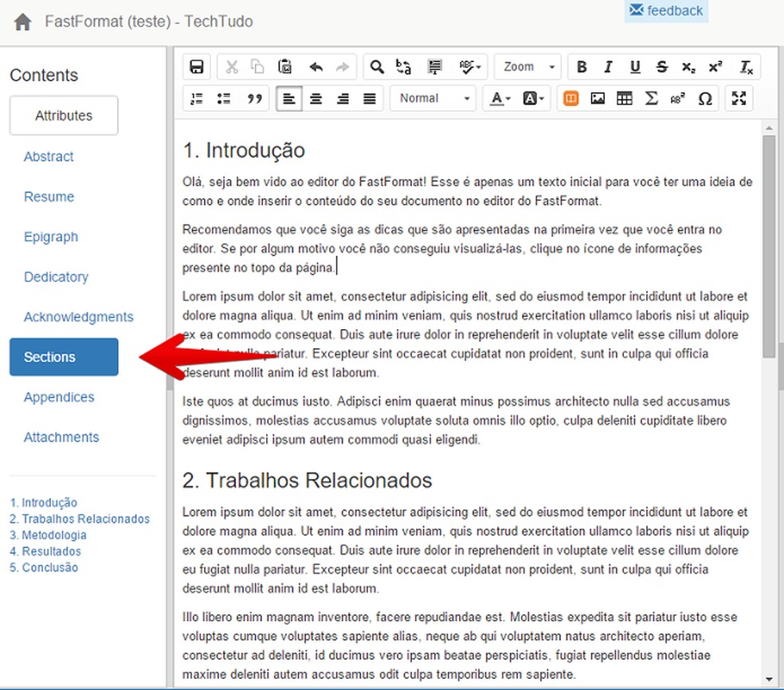Open the Zoom dropdown

pos(528,67)
